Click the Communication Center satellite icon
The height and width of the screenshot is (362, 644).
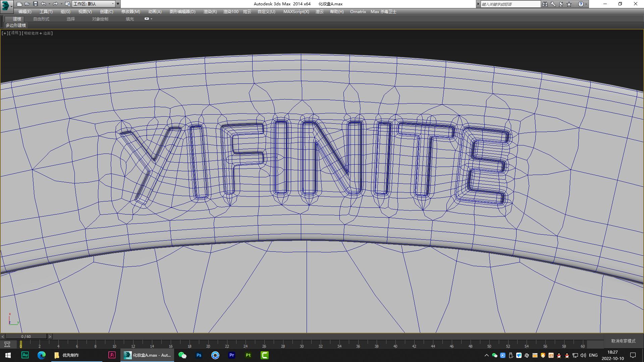[x=561, y=4]
